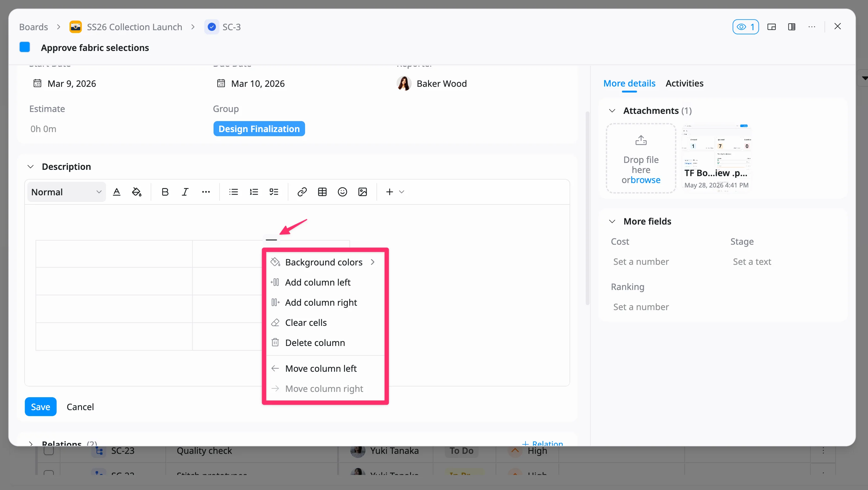
Task: Click Baker Wood's avatar
Action: (x=404, y=83)
